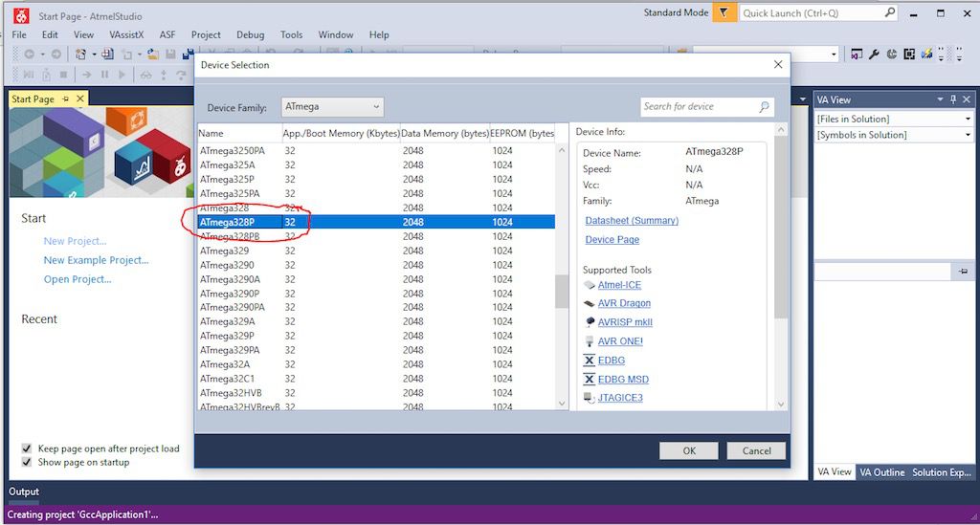This screenshot has width=980, height=525.
Task: Expand the toolbar combo box arrow near wrench
Action: point(834,55)
